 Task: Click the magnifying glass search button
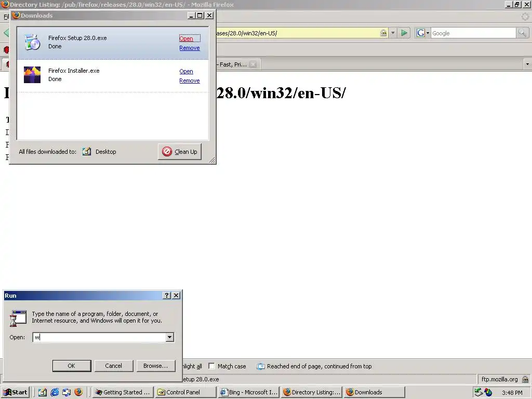click(522, 33)
